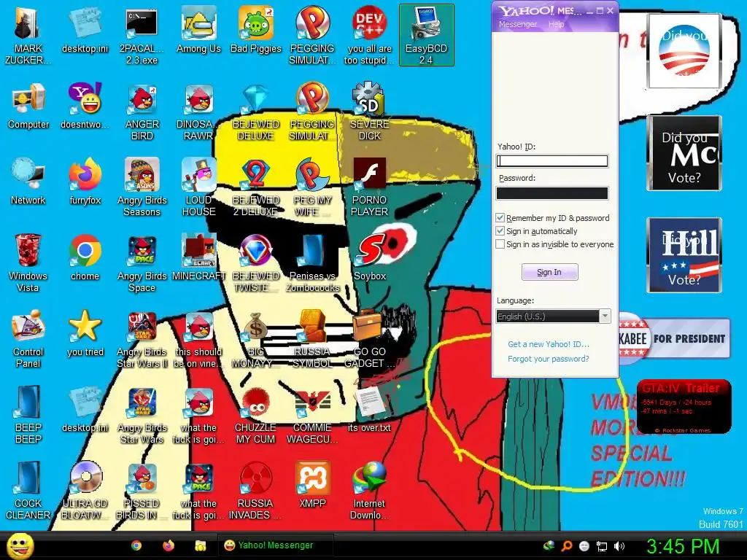Click the Hill 'Did you Vote?' gadget
The image size is (747, 560).
[684, 255]
